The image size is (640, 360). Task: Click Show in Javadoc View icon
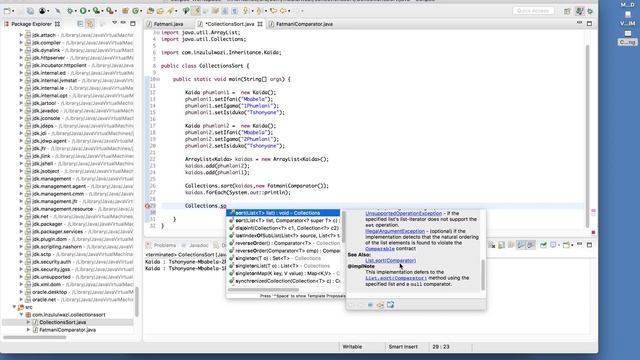click(370, 305)
